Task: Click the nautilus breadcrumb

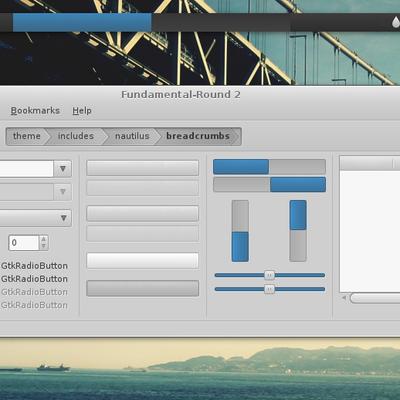Action: (x=132, y=136)
